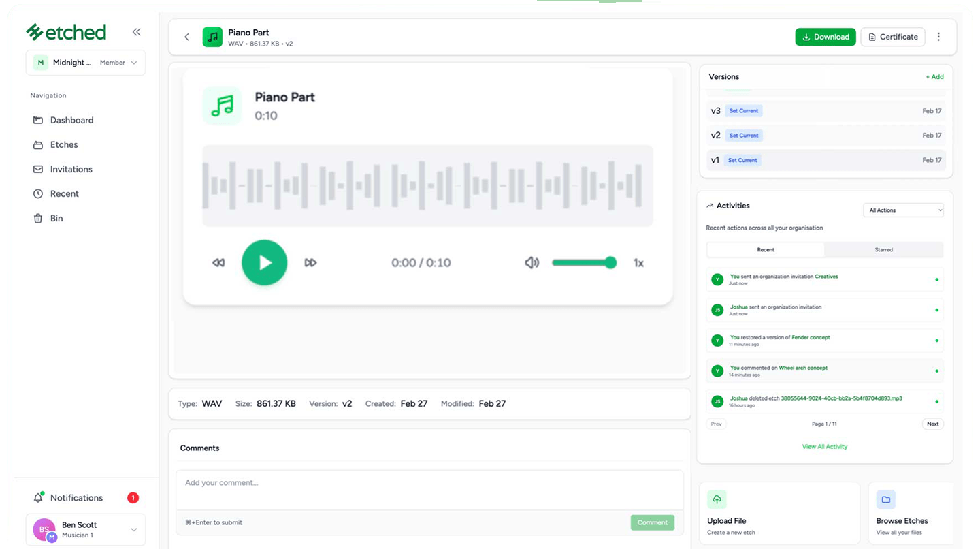Image resolution: width=980 pixels, height=549 pixels.
Task: Set v1 as the current version
Action: [742, 161]
